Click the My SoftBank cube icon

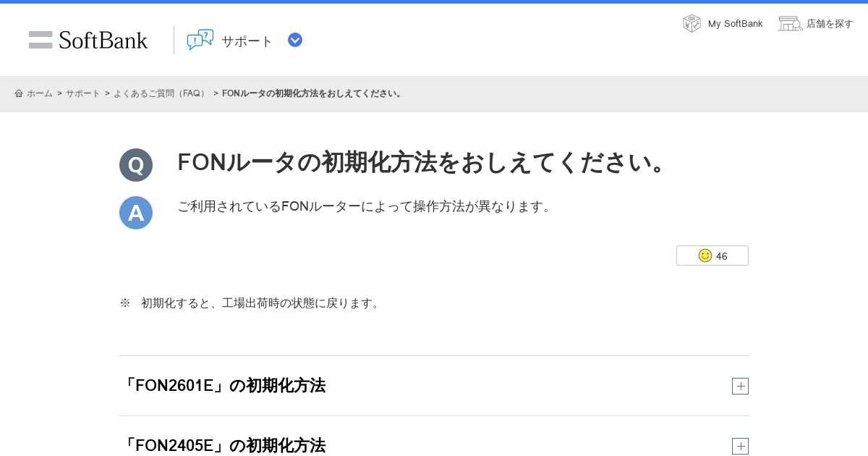pyautogui.click(x=692, y=23)
